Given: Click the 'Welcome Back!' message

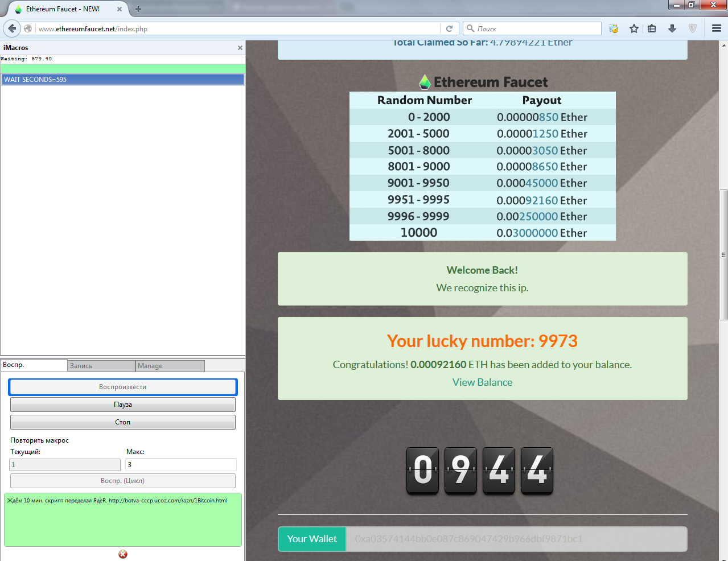Looking at the screenshot, I should click(483, 270).
